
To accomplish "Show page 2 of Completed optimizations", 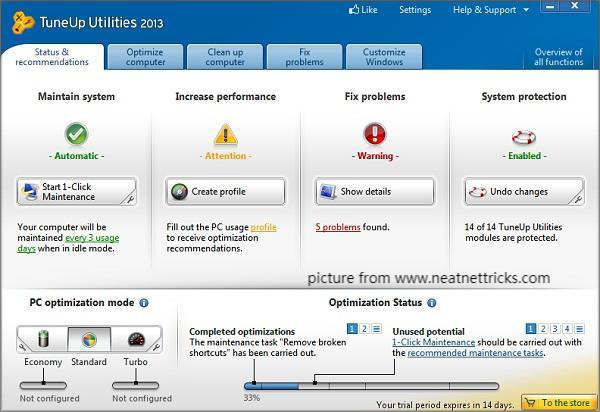I will 364,329.
